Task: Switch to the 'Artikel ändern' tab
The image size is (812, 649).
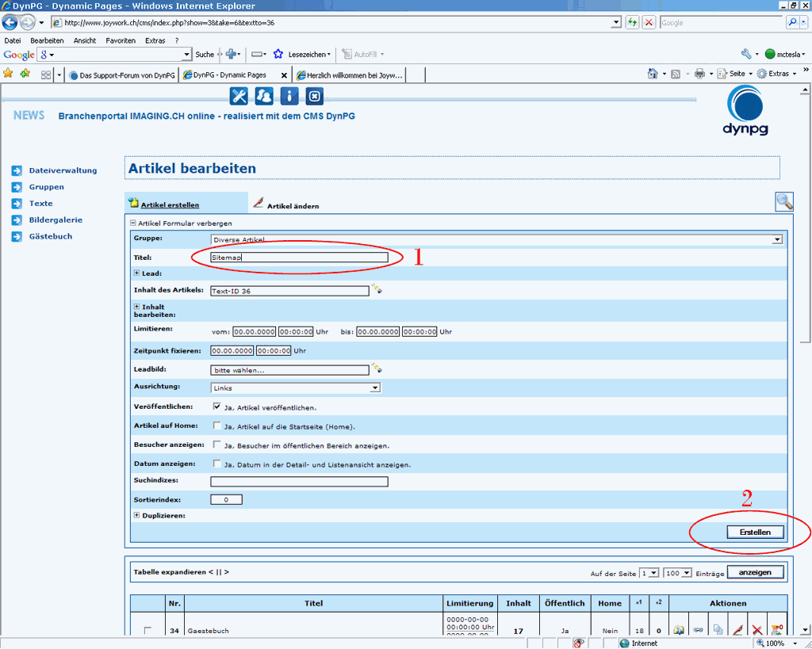Action: [x=292, y=205]
